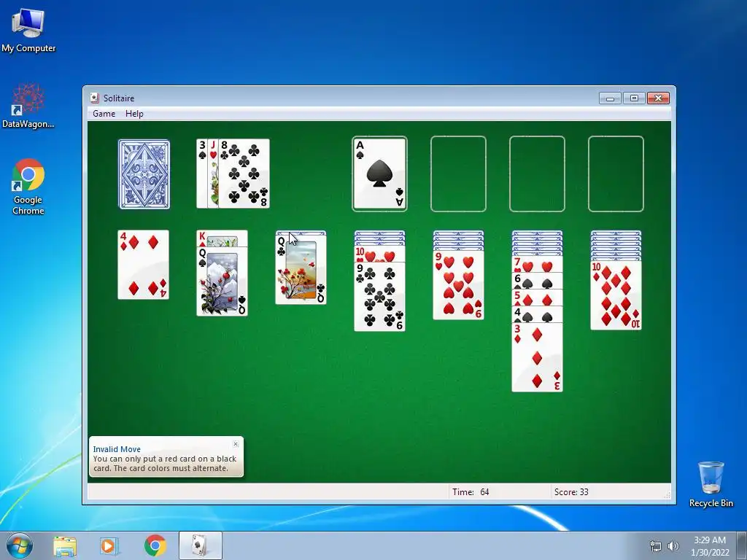Click the fourth empty foundation slot

click(x=616, y=174)
